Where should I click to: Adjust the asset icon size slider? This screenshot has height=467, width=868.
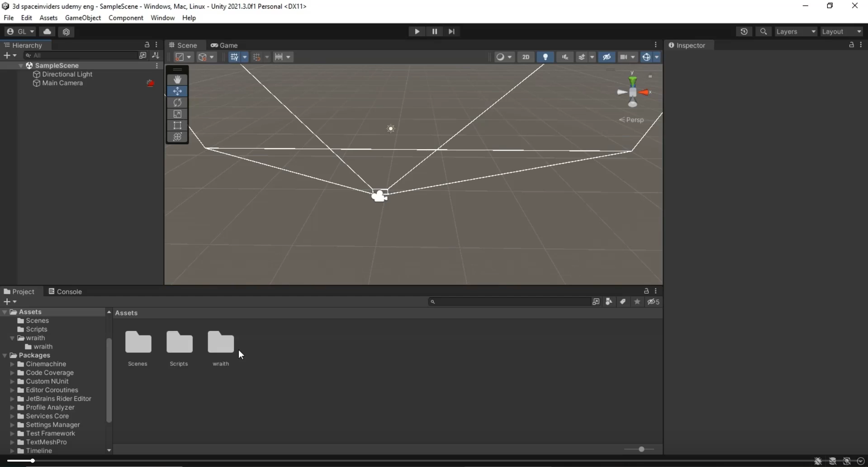(641, 449)
